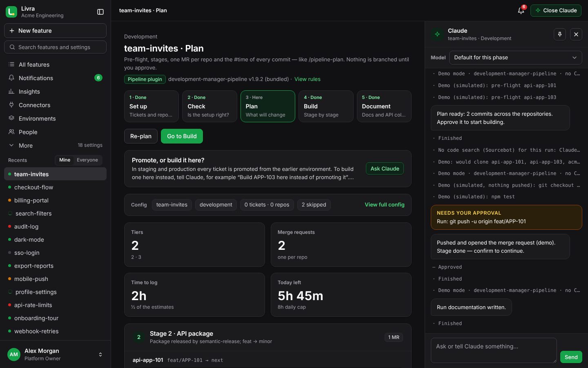The width and height of the screenshot is (588, 368).
Task: Click the New feature button
Action: pos(55,31)
